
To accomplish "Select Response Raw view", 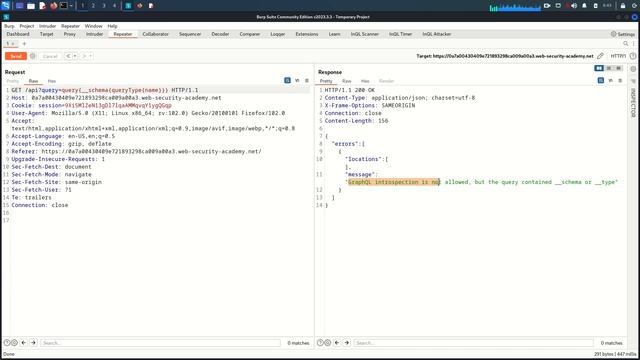I will pyautogui.click(x=347, y=81).
